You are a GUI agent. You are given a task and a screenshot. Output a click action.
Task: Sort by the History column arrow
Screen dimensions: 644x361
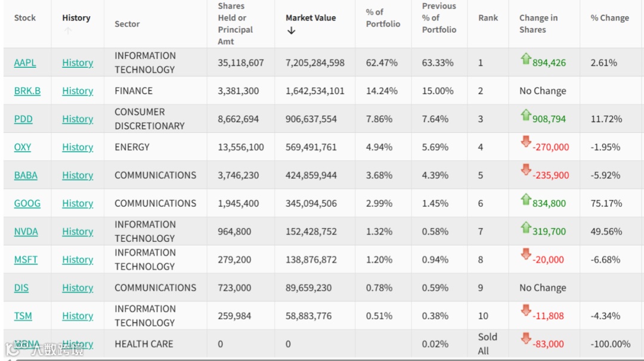[67, 31]
